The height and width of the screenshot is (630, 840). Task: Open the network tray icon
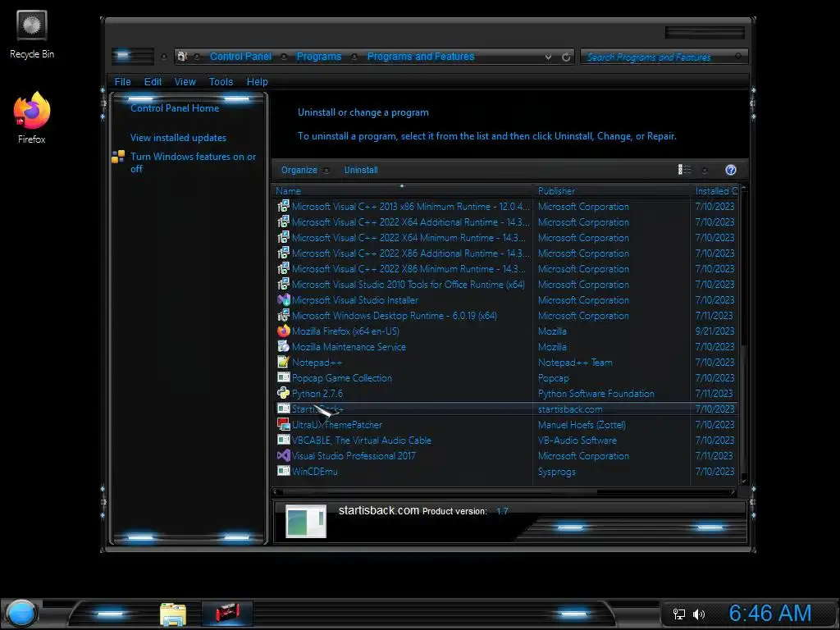[678, 614]
